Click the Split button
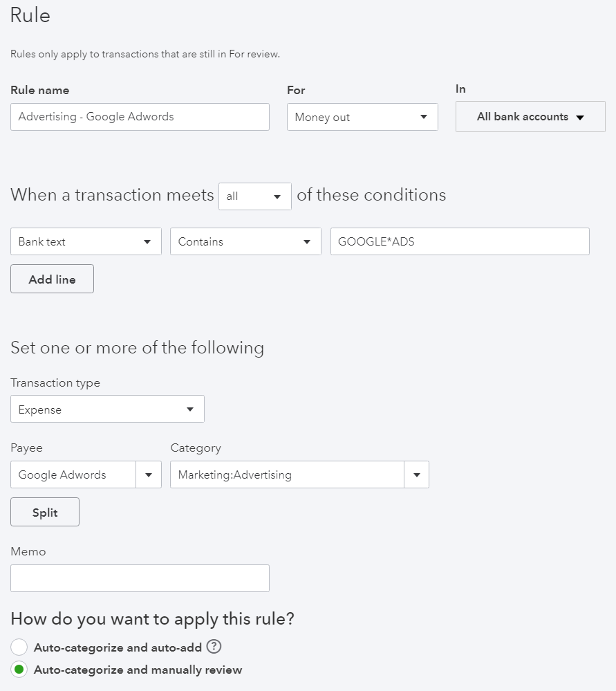The height and width of the screenshot is (691, 616). coord(45,512)
